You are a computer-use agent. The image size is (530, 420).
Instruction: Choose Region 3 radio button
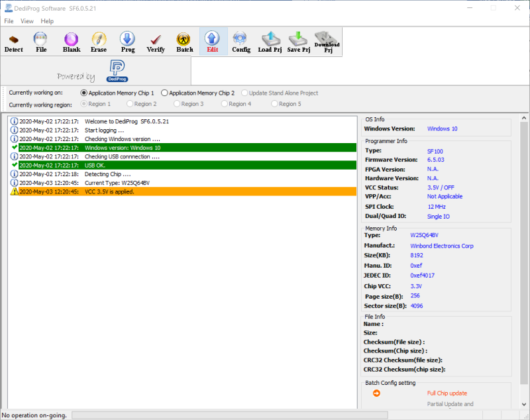(177, 104)
